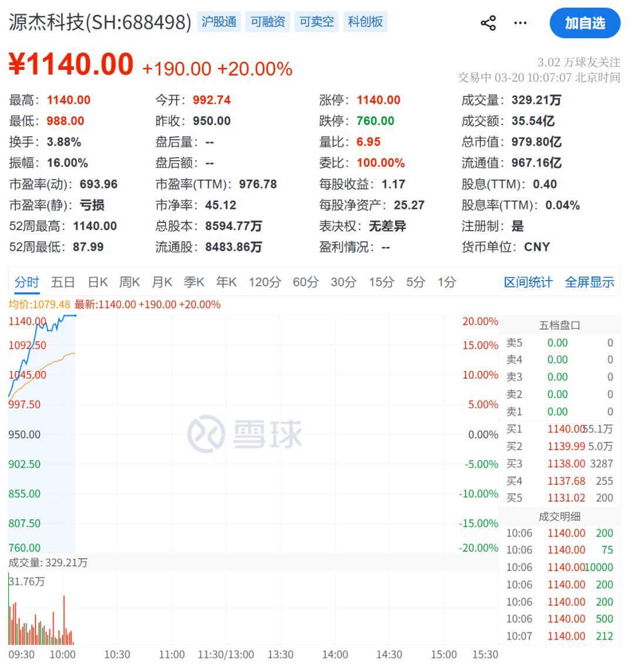Open the three-dot more options menu

pyautogui.click(x=520, y=23)
